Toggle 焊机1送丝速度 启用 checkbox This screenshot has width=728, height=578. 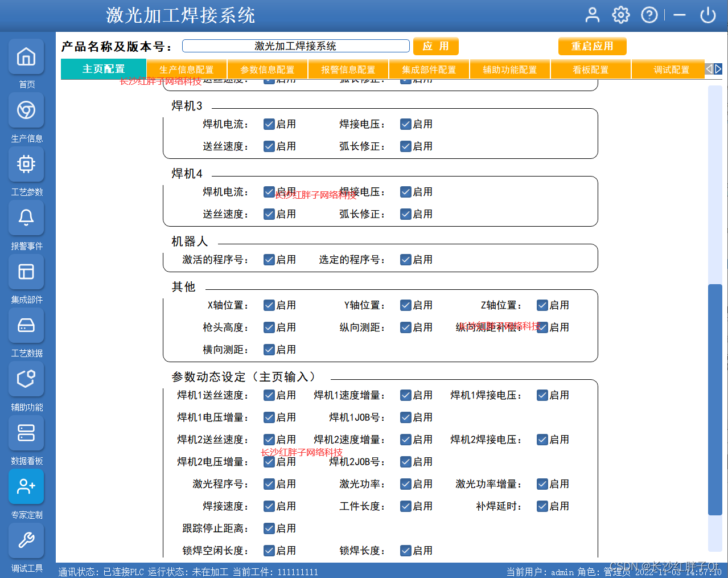[x=269, y=395]
